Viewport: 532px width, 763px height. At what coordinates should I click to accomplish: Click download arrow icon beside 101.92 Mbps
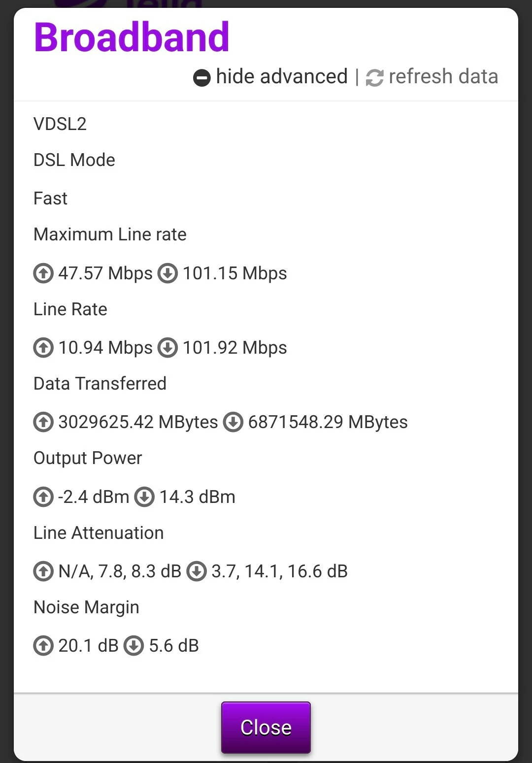pyautogui.click(x=167, y=348)
